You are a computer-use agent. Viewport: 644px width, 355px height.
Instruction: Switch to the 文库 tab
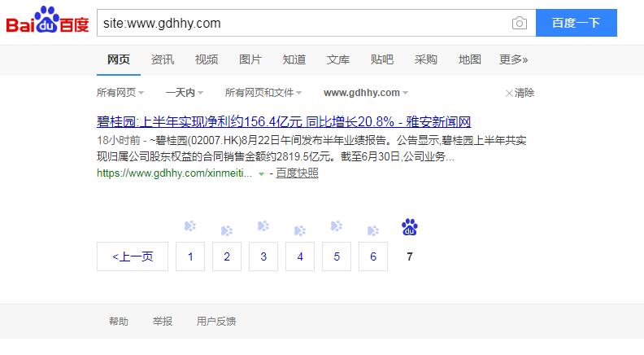(338, 59)
